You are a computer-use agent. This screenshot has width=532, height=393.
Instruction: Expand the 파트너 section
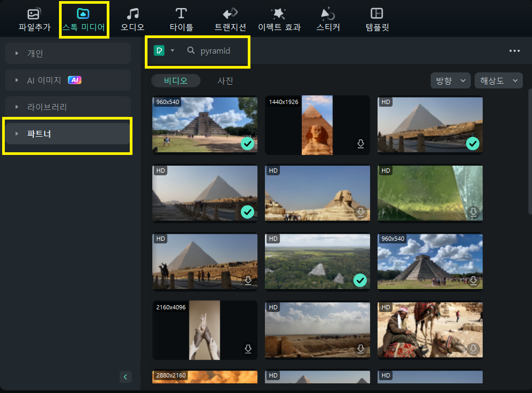(x=68, y=134)
